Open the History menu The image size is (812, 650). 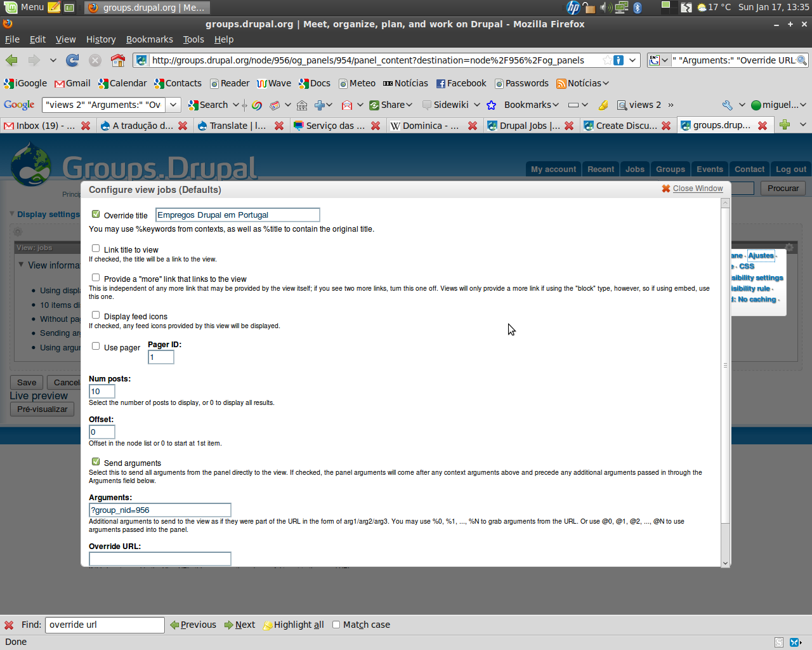tap(101, 39)
